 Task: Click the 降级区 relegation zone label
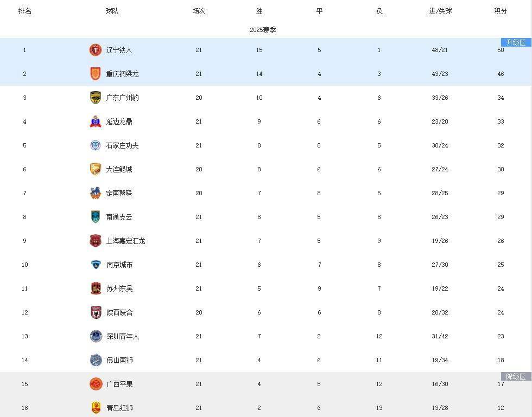tap(516, 376)
